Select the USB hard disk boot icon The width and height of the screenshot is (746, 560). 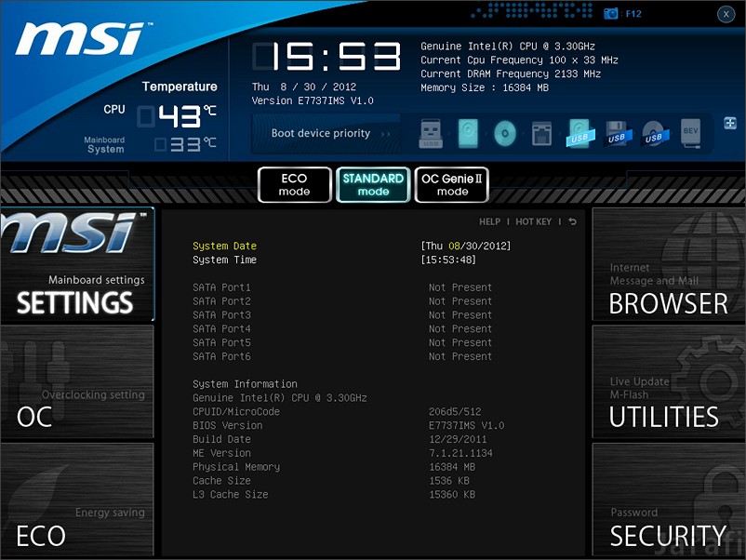coord(579,134)
